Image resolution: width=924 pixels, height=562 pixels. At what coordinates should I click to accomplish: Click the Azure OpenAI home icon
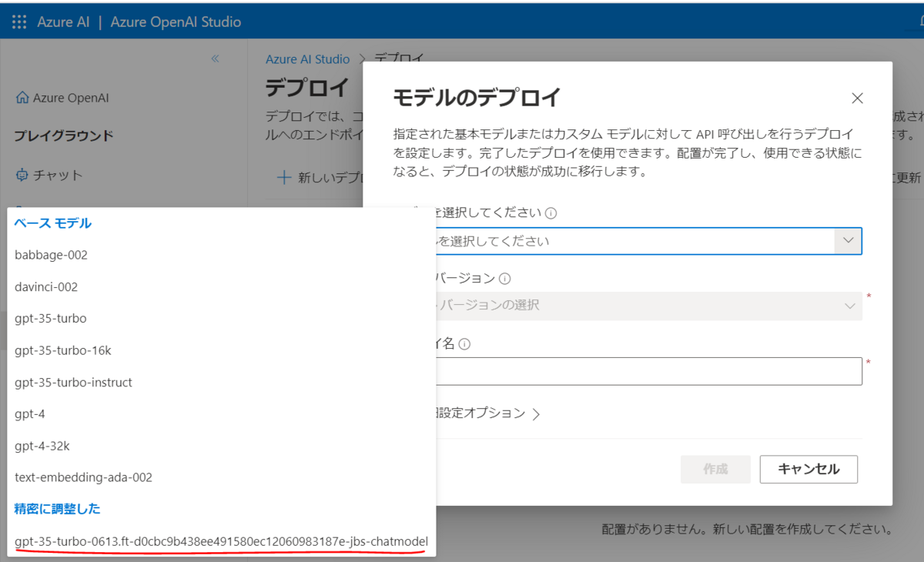point(22,99)
